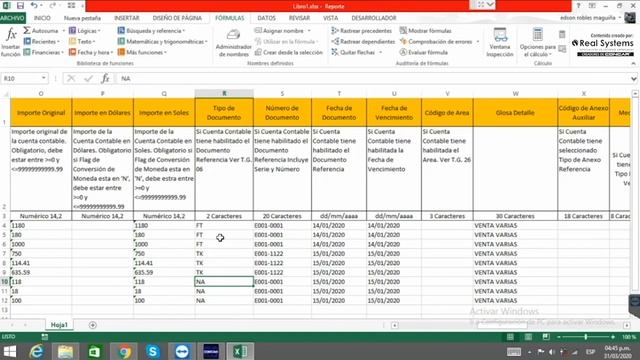Click Quitar flechas

pyautogui.click(x=353, y=52)
